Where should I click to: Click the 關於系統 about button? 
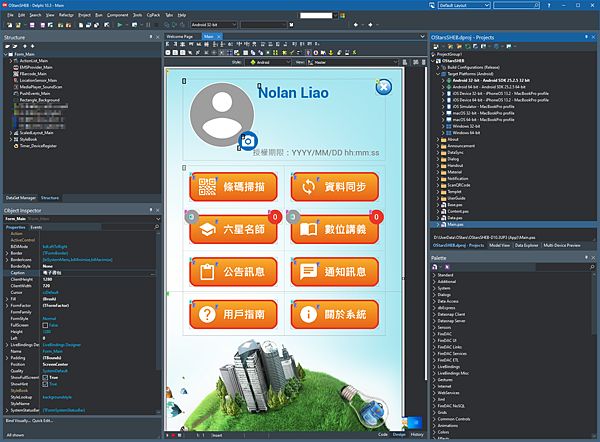[x=335, y=314]
